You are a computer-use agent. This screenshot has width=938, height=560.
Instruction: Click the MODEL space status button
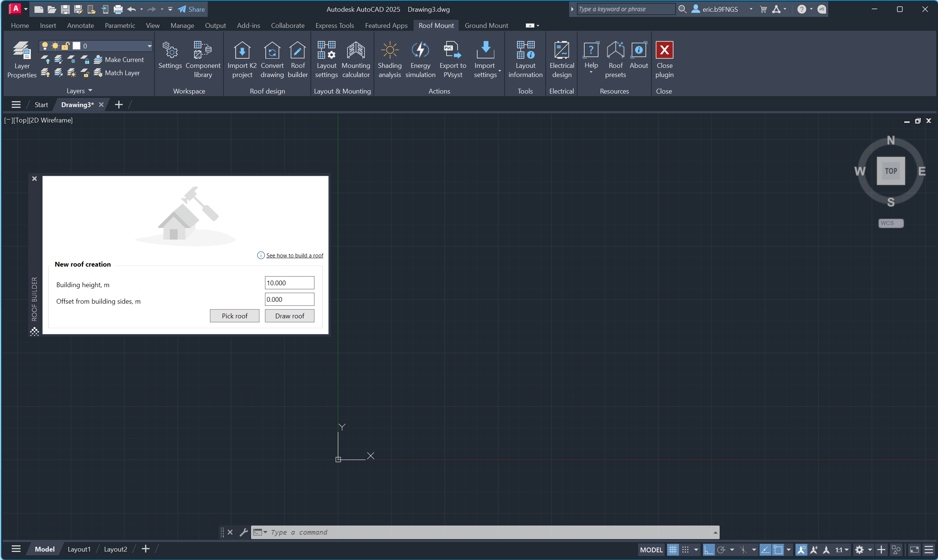(651, 549)
